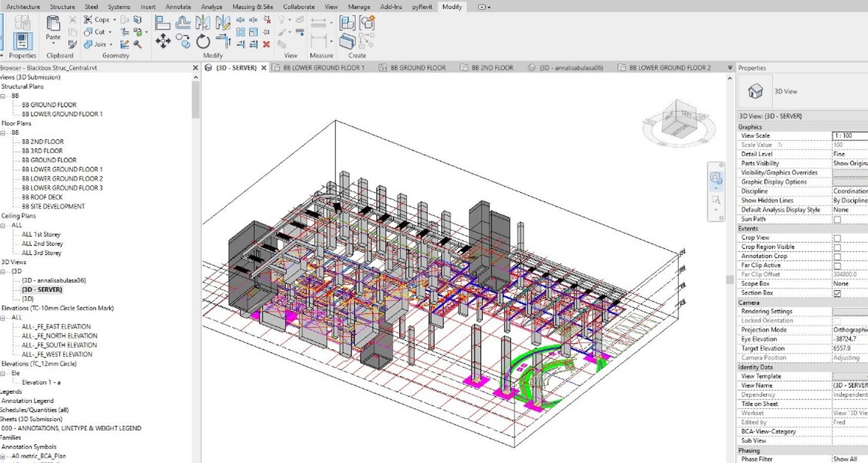Click the Visibility/Graphics Overrides edit button
Viewport: 868px width, 463px height.
(x=850, y=173)
